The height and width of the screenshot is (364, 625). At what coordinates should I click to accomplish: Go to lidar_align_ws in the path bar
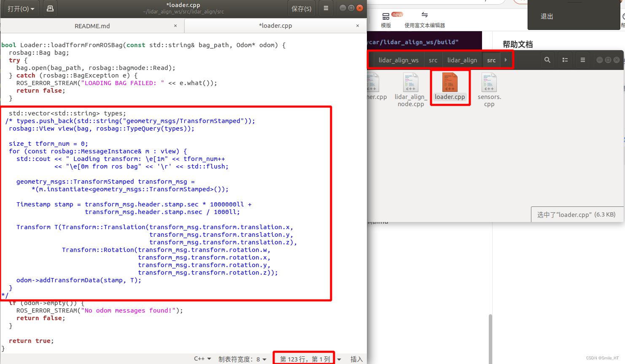point(399,60)
